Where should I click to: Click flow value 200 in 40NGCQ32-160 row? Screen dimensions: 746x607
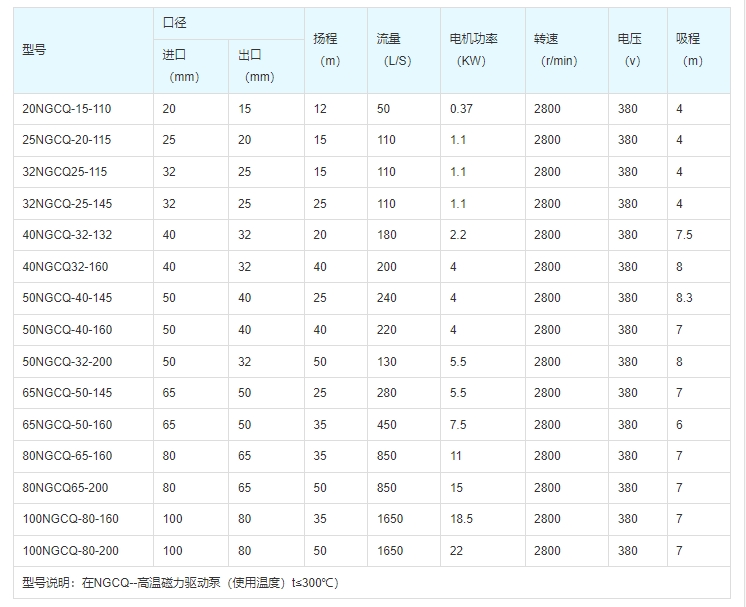tap(386, 266)
